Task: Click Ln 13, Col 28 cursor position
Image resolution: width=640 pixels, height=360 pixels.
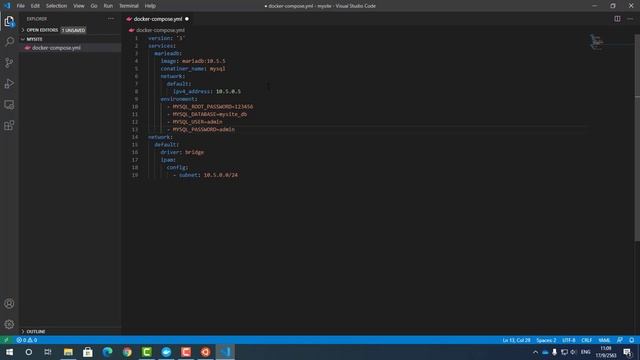Action: click(x=516, y=340)
